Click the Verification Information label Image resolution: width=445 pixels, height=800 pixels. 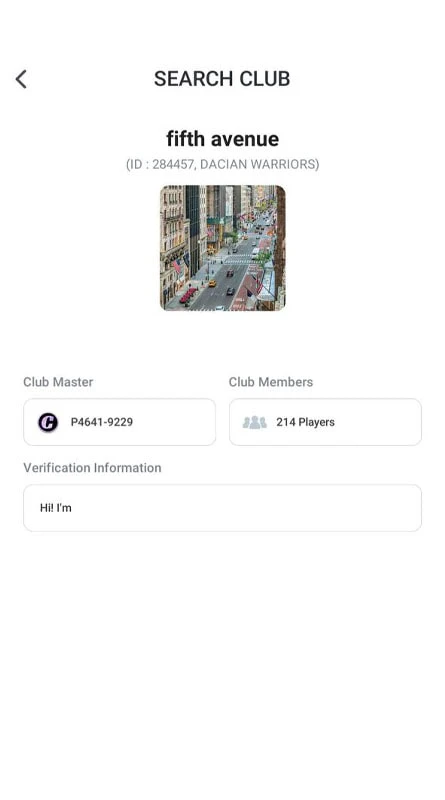92,468
